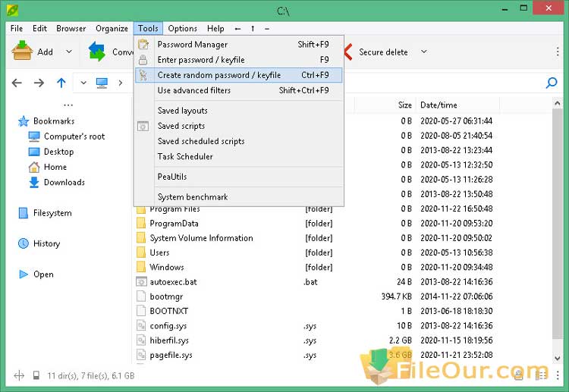Select the Bookmarks star in the sidebar
569x392 pixels.
click(x=23, y=121)
